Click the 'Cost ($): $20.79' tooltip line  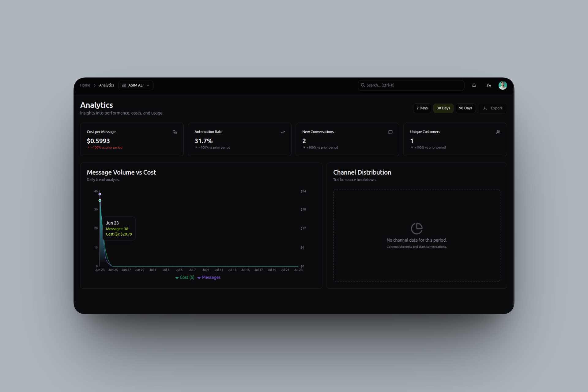click(x=119, y=234)
